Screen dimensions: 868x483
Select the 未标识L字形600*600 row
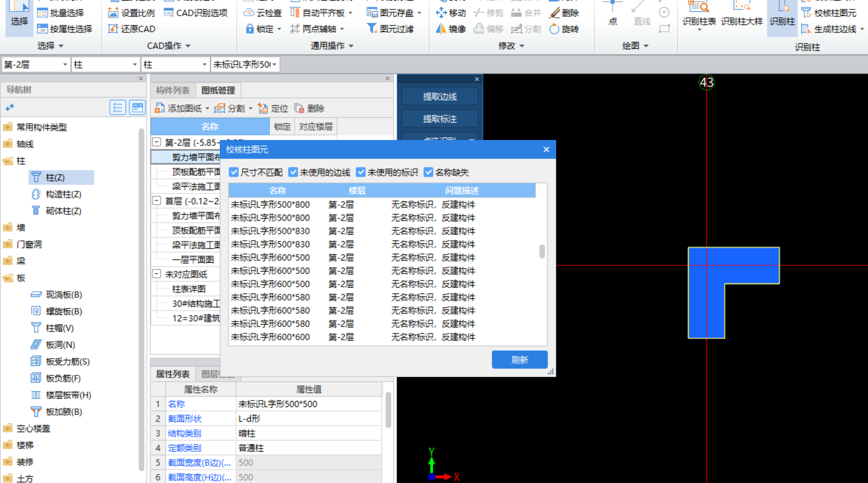pos(382,337)
